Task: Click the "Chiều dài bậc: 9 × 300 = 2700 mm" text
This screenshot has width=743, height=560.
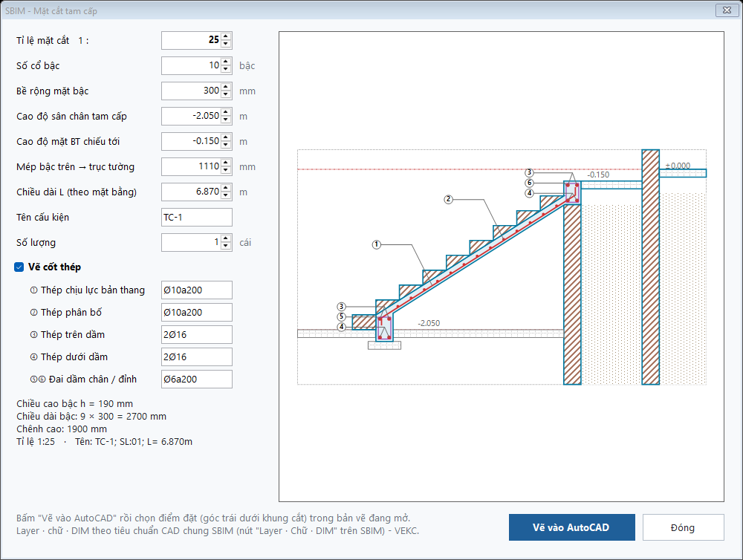Action: [91, 417]
